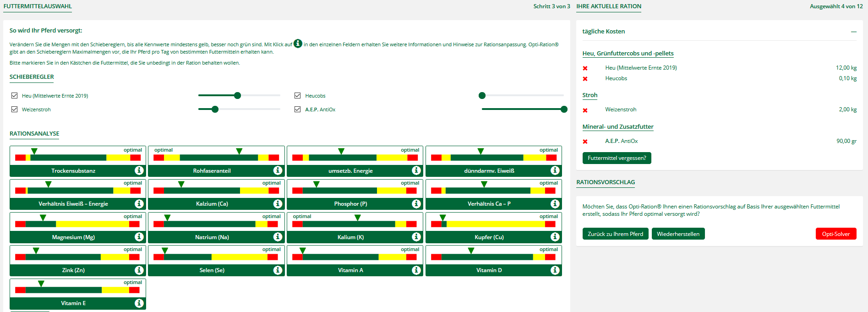Open info for Trockensubstanz
868x312 pixels.
[x=139, y=170]
